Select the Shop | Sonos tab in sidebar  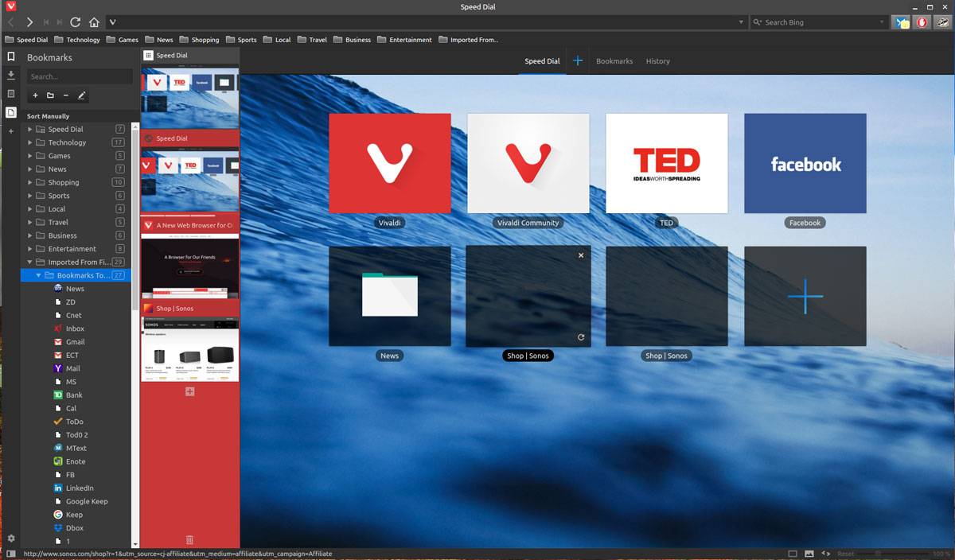189,341
